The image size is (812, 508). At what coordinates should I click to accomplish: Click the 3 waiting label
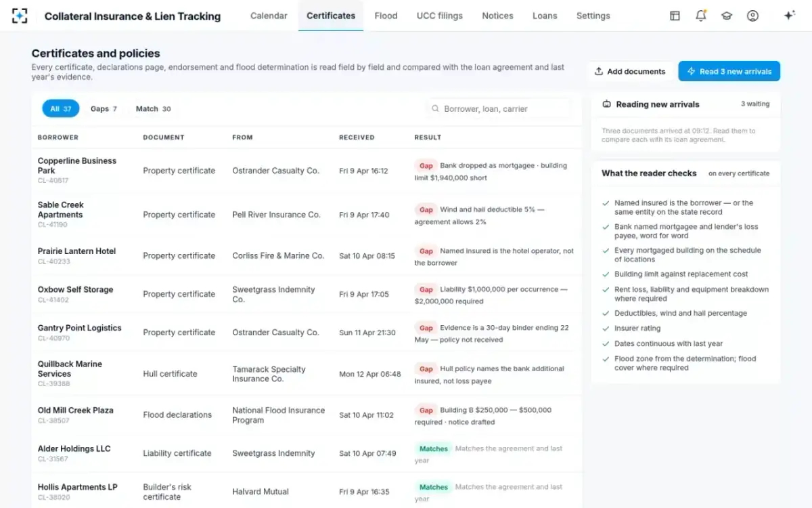pos(755,104)
